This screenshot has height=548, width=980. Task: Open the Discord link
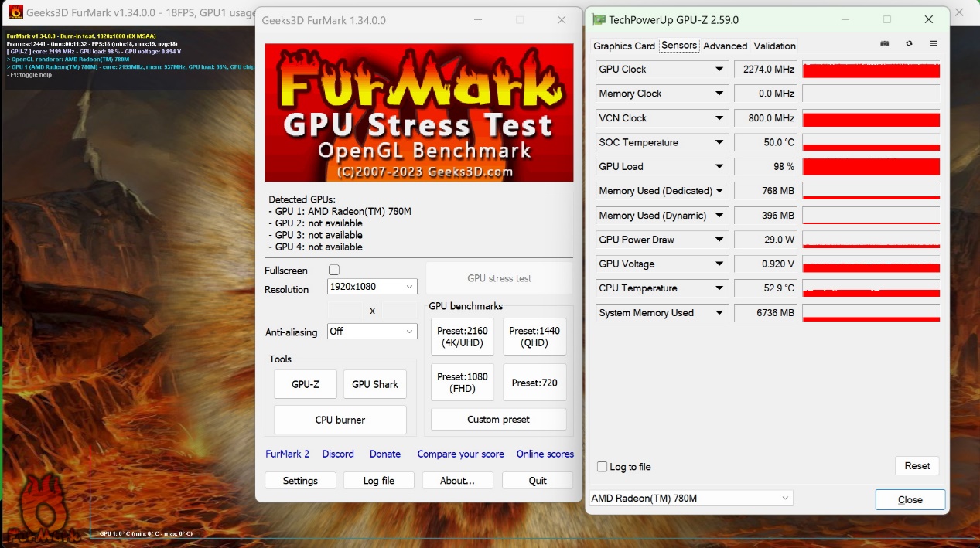pyautogui.click(x=338, y=454)
